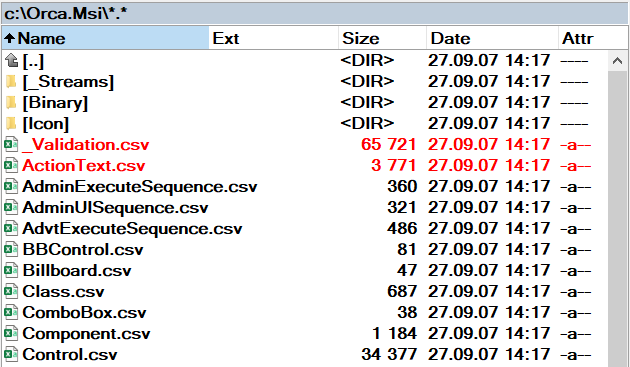Click the date of the [Icon] row

(489, 123)
